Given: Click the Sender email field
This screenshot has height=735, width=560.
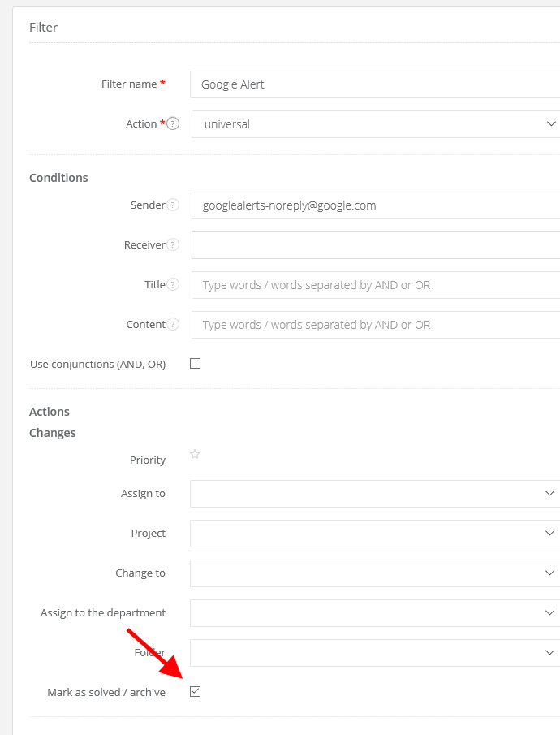Looking at the screenshot, I should pos(375,205).
